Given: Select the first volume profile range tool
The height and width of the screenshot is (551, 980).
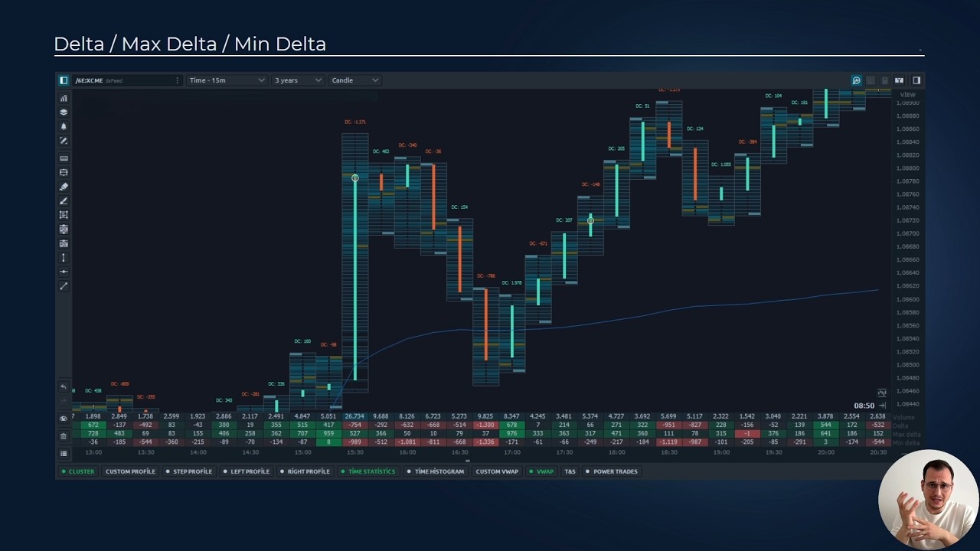Looking at the screenshot, I should coord(64,229).
